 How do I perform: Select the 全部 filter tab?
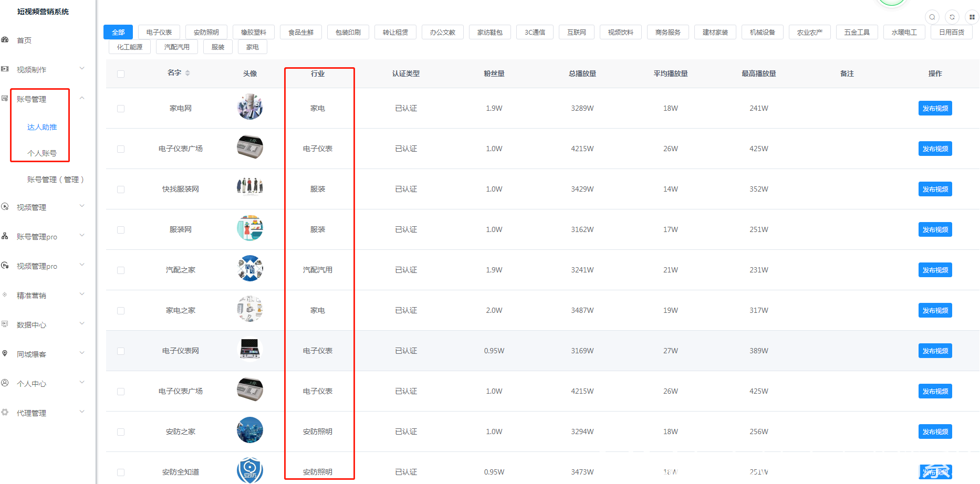tap(118, 31)
